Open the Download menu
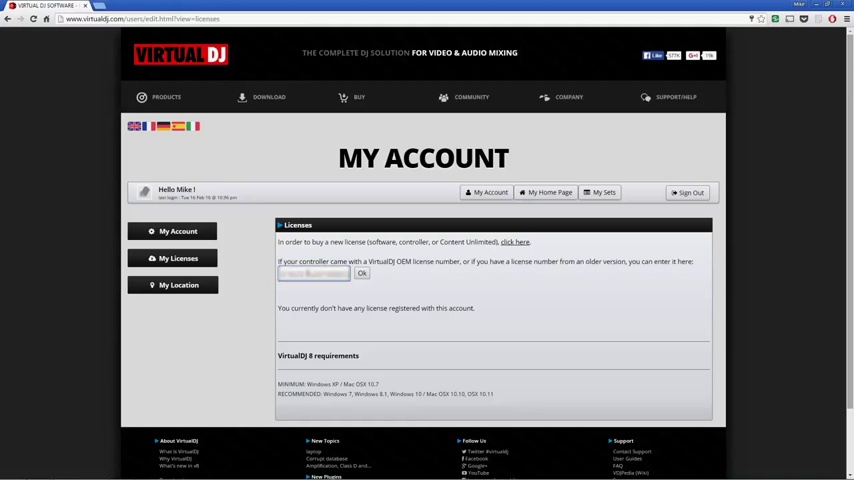 click(x=262, y=97)
